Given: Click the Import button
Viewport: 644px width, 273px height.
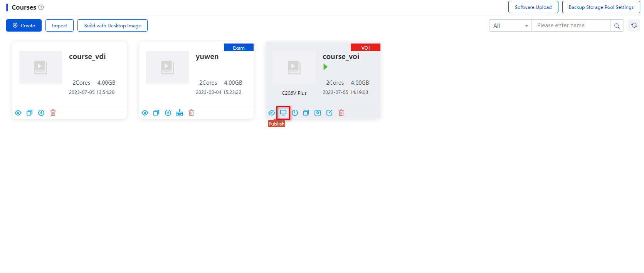Looking at the screenshot, I should coord(59,26).
